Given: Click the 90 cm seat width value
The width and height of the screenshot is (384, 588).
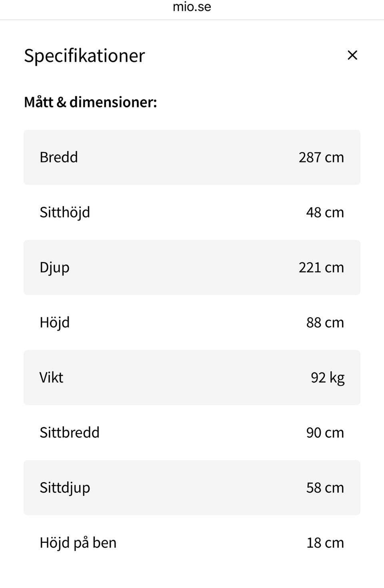Looking at the screenshot, I should tap(325, 433).
